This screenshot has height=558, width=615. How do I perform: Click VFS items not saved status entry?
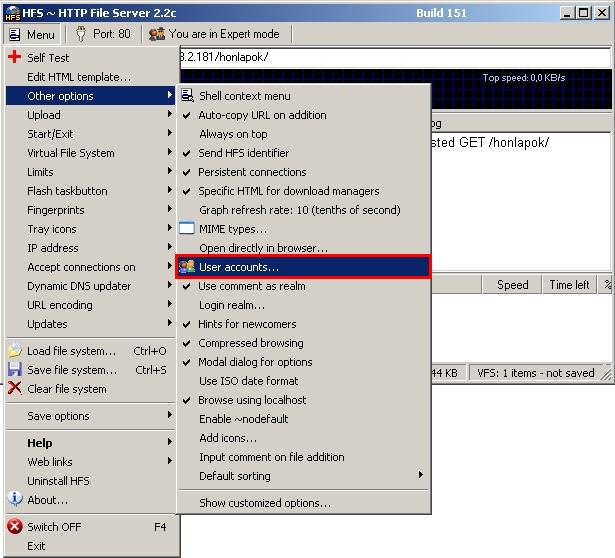[x=536, y=373]
